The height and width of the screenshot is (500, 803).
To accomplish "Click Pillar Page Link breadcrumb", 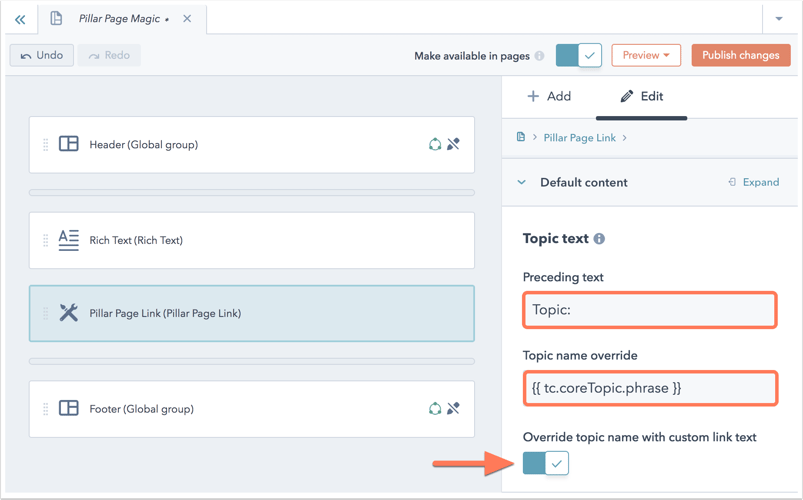I will 579,138.
